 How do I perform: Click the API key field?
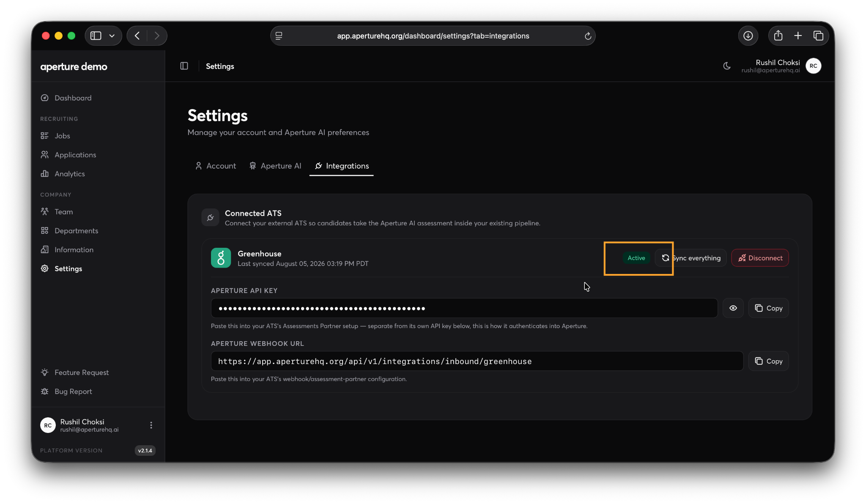tap(464, 308)
